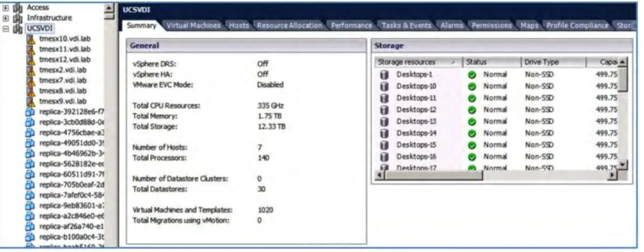Open the Hosts tab
The width and height of the screenshot is (644, 252).
[x=239, y=25]
